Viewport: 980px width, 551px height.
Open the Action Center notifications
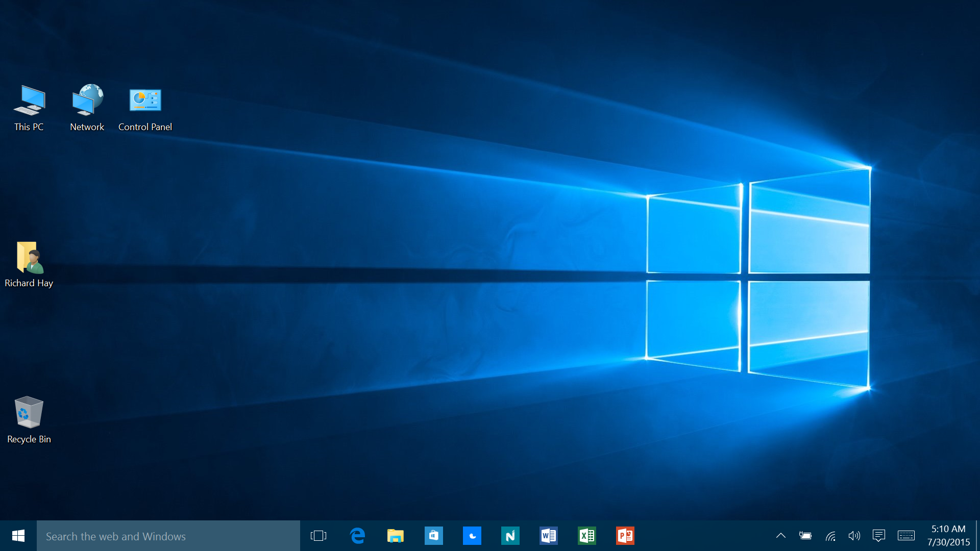878,536
